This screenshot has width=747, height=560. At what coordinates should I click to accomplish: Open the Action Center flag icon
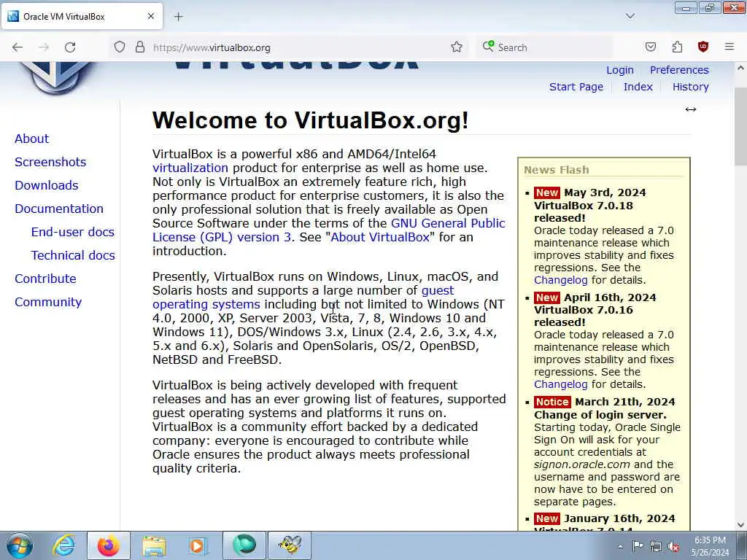click(638, 546)
